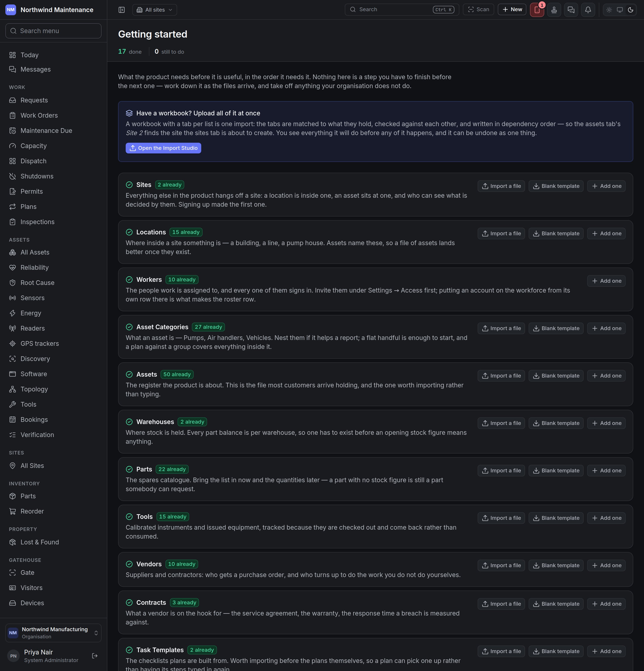Screen dimensions: 644x671
Task: Open the chat messages icon in top bar
Action: point(571,10)
